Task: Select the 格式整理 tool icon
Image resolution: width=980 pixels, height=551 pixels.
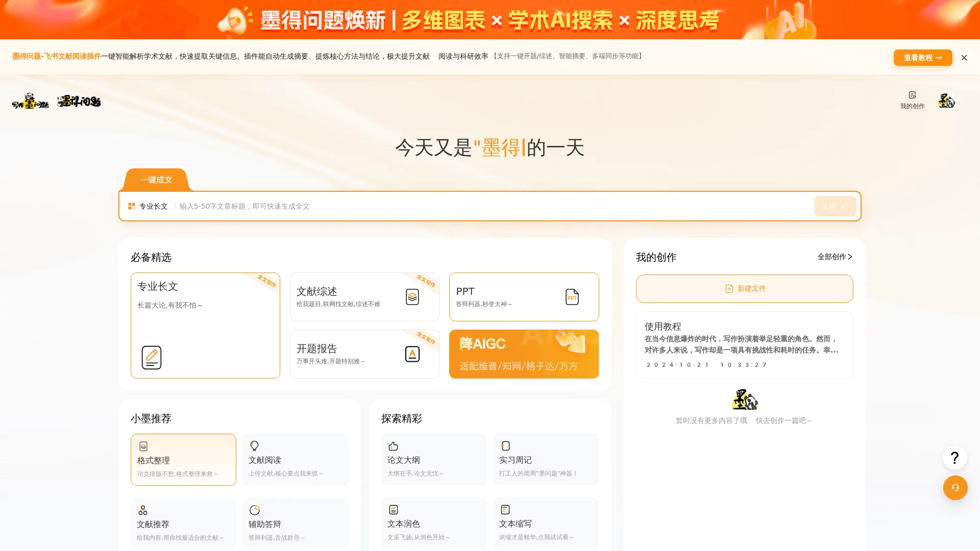Action: click(143, 445)
